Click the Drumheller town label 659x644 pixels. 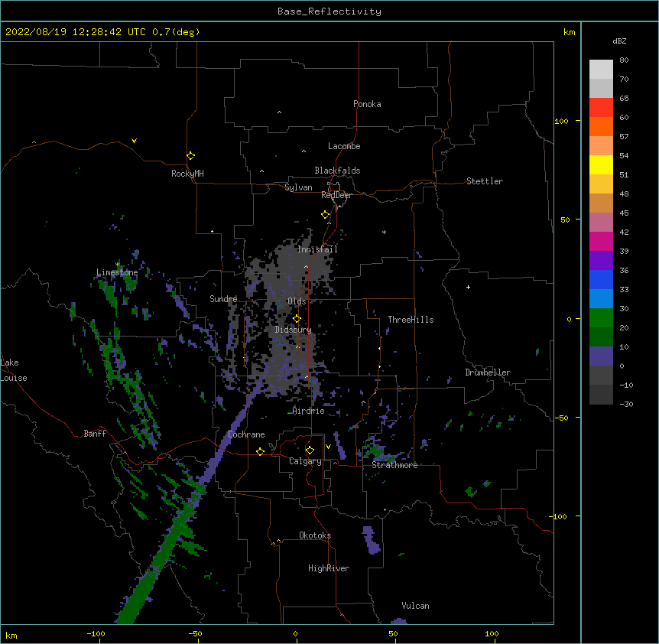488,372
